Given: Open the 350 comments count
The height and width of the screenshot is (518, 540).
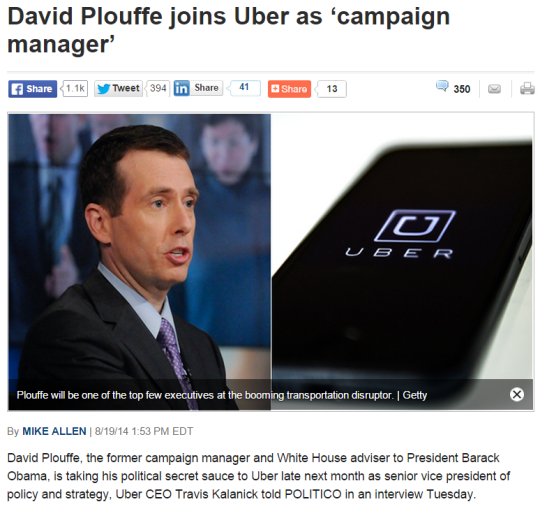Looking at the screenshot, I should [x=462, y=89].
